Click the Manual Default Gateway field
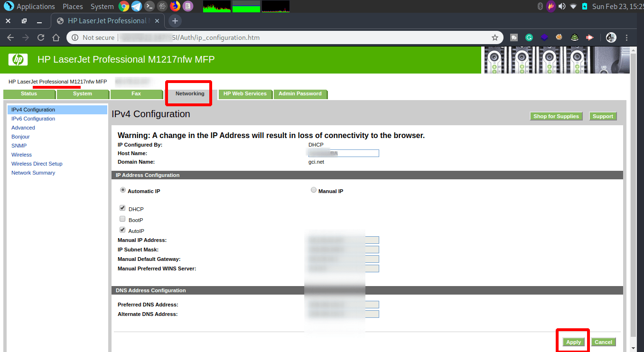Screen dimensions: 644x352 (x=344, y=259)
